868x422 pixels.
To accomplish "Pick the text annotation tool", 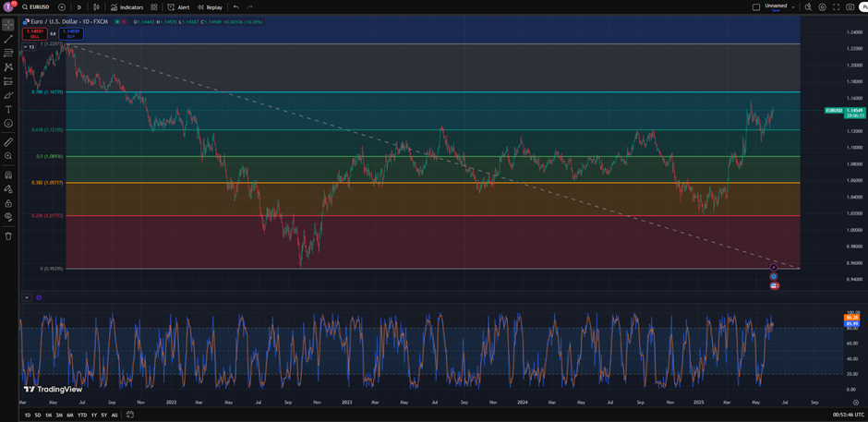I will 8,109.
